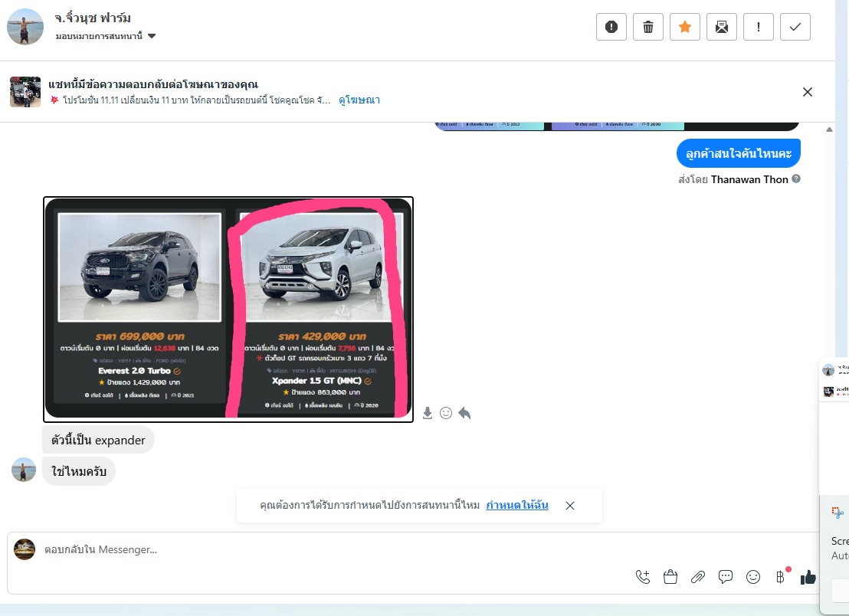The image size is (849, 616).
Task: Click the ลูกค้าสนใจคันไหนคะ message bubble
Action: [739, 154]
